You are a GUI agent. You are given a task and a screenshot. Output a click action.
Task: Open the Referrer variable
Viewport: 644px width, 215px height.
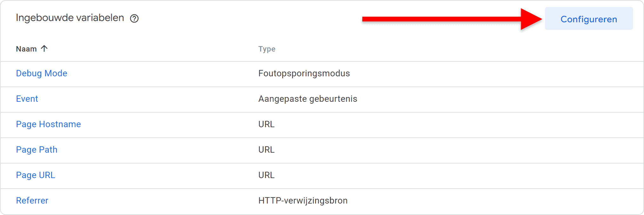point(32,201)
